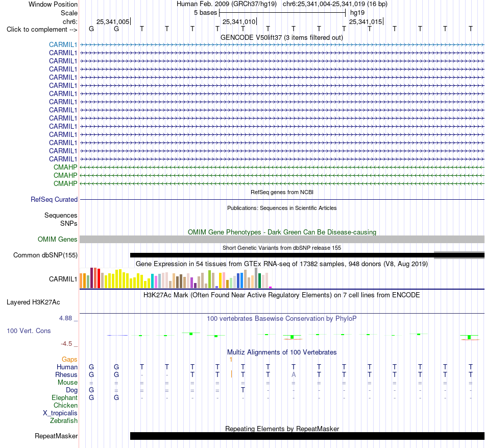Click the GENCODE V50lift37 track title
485x448 pixels.
(282, 38)
